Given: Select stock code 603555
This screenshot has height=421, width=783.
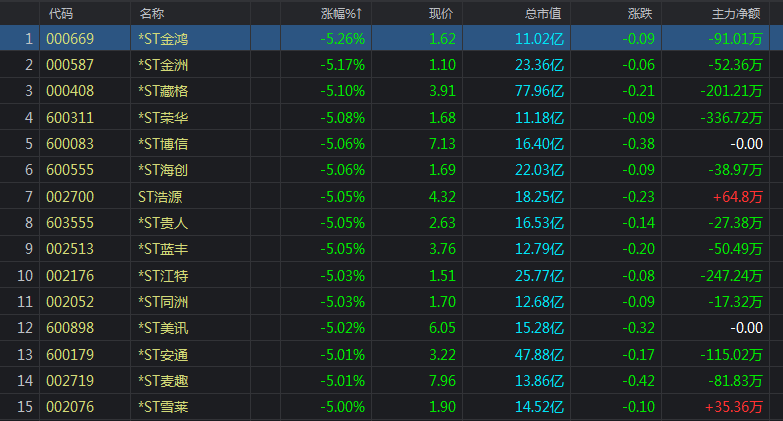Looking at the screenshot, I should pos(70,223).
